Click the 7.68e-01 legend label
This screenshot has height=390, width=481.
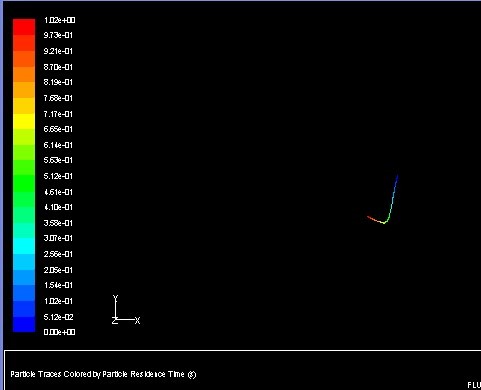(58, 98)
